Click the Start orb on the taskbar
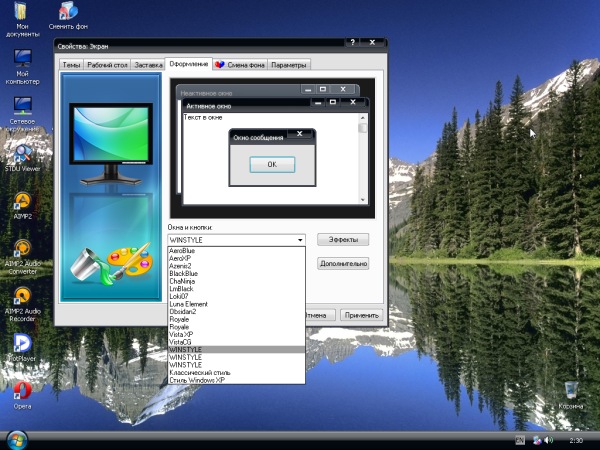The height and width of the screenshot is (450, 600). pos(17,439)
